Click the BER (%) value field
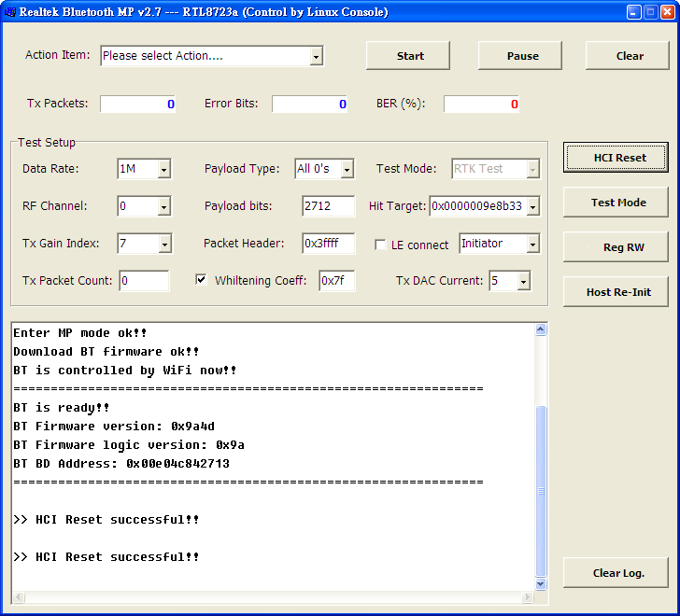680x616 pixels. [x=481, y=104]
